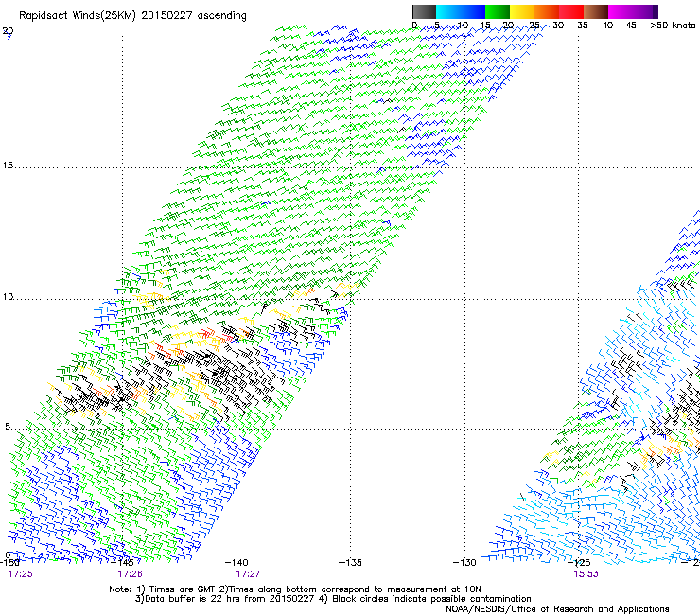
Task: Click the legend label 45
Action: [x=631, y=26]
